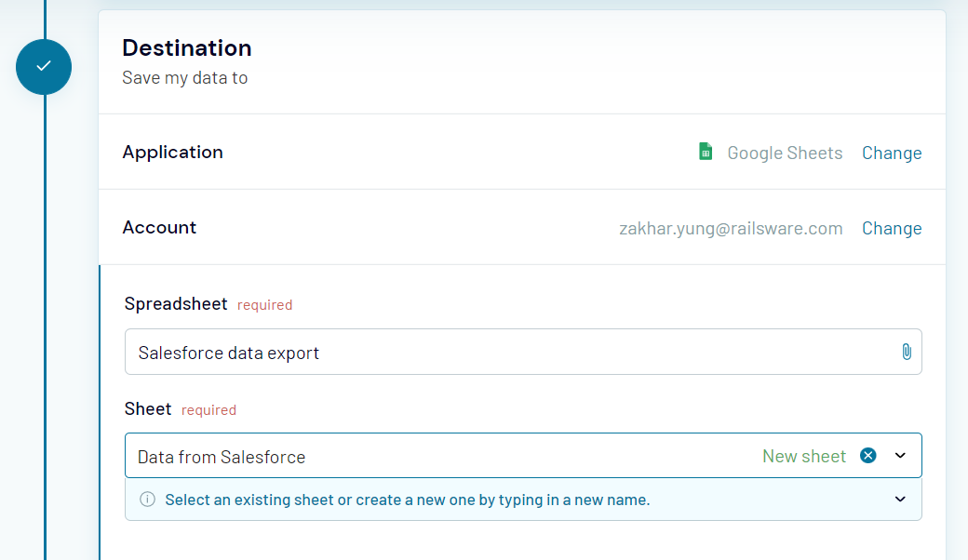Viewport: 968px width, 560px height.
Task: Change the Google Sheets application
Action: [891, 152]
